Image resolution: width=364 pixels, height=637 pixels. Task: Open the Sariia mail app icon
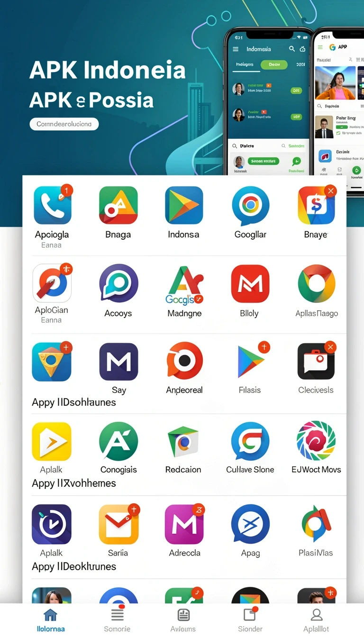pos(118,524)
